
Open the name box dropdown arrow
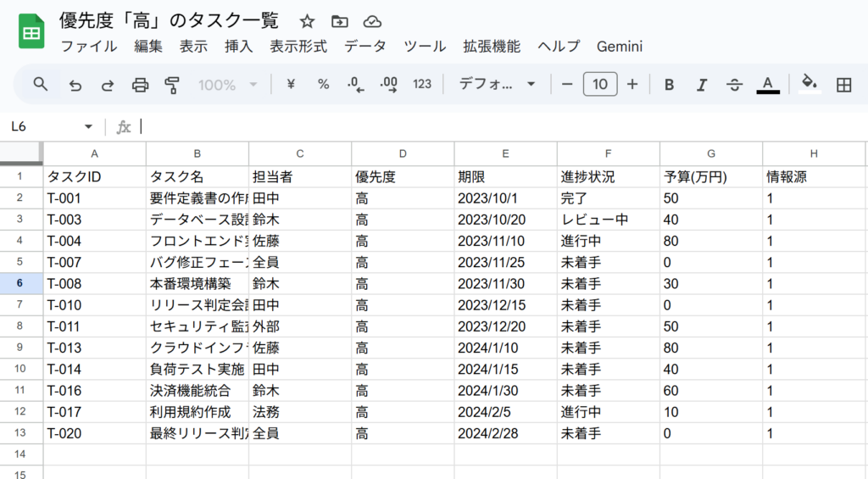[88, 126]
